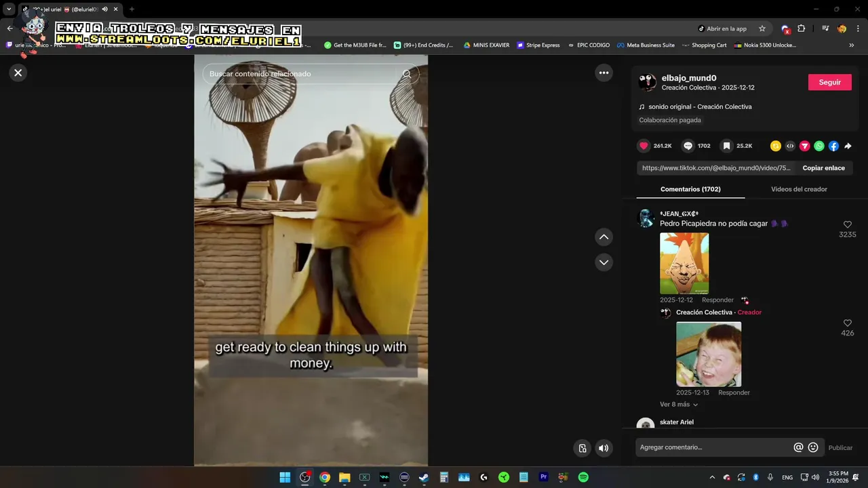Open the emoji picker in the comment box
The height and width of the screenshot is (488, 868).
[813, 447]
